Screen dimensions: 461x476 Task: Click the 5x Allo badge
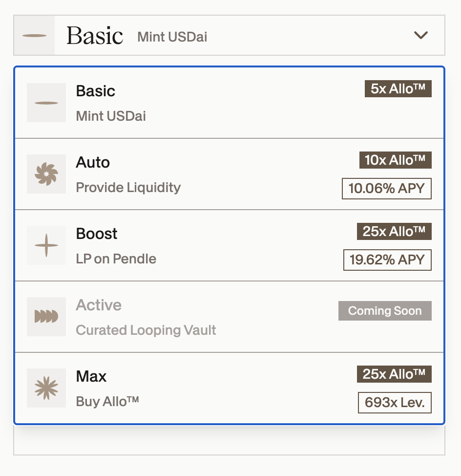pos(398,89)
